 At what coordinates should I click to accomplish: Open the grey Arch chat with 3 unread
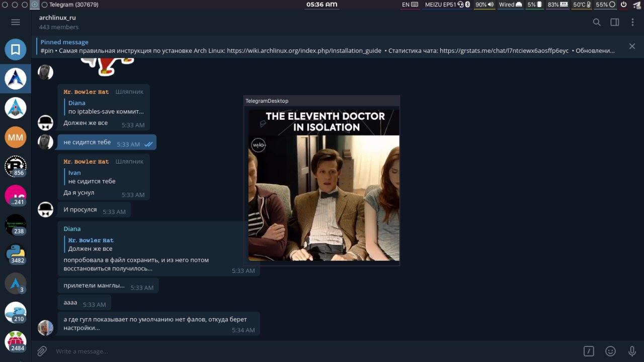16,283
